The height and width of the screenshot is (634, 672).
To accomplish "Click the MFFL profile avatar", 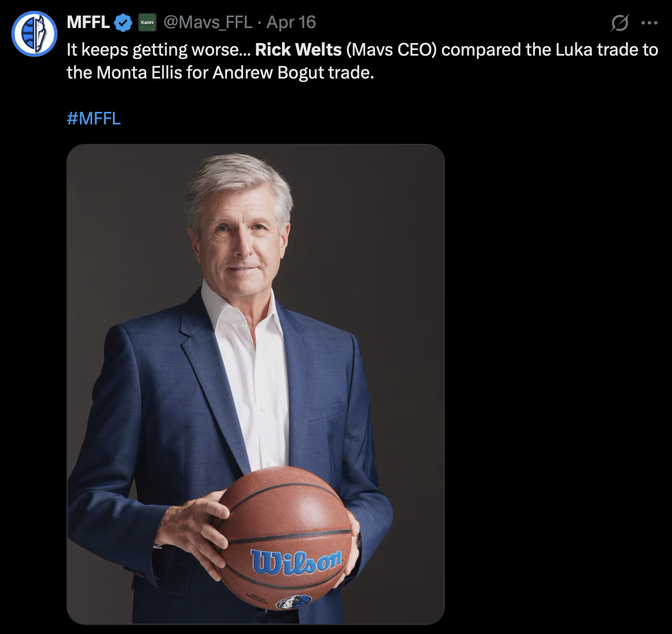I will tap(34, 34).
